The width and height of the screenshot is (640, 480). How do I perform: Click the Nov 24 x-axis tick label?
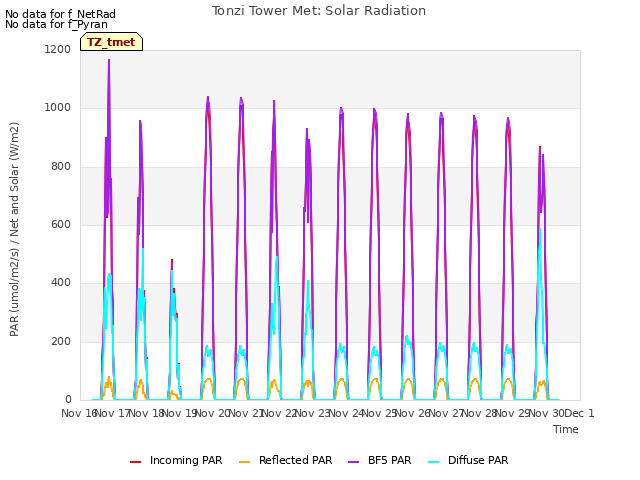[346, 413]
